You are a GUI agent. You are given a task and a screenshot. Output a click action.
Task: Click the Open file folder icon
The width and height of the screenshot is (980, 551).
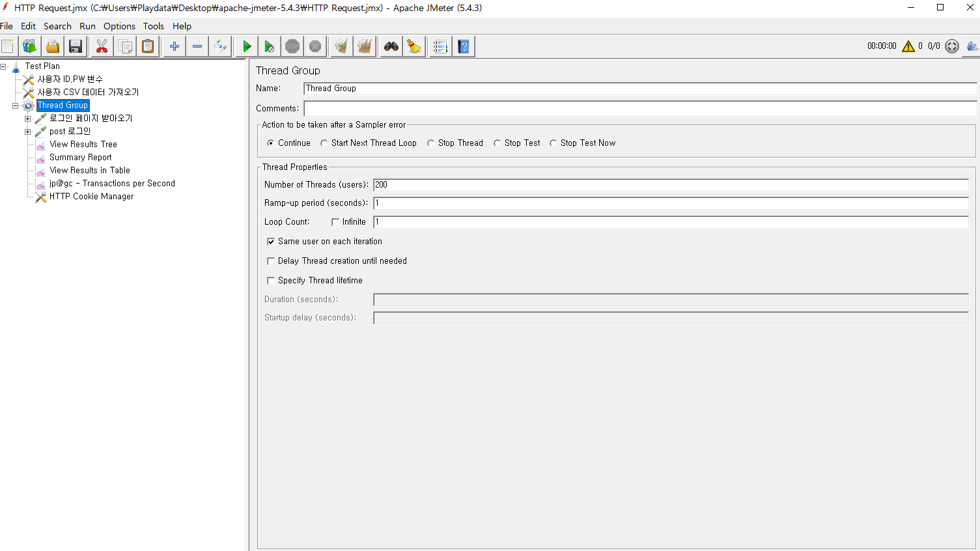(x=53, y=46)
